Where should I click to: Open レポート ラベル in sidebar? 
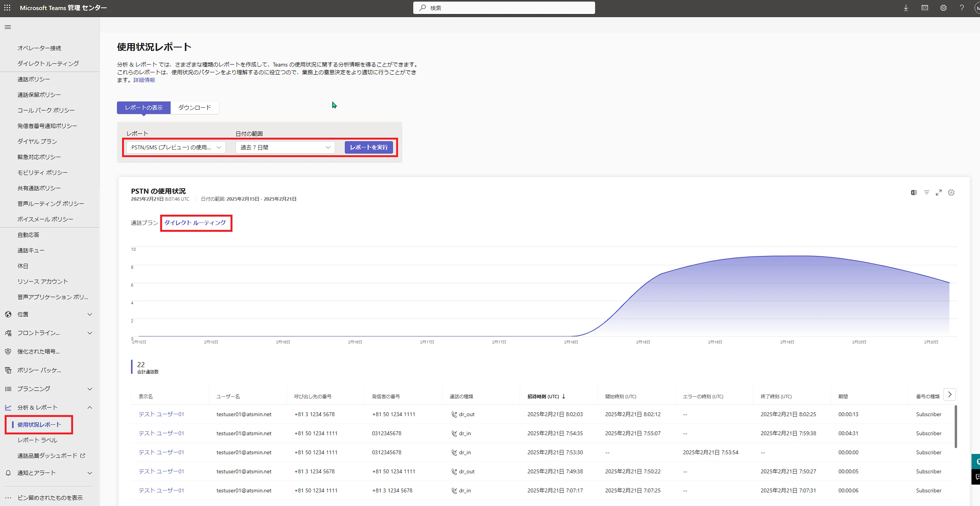coord(37,440)
